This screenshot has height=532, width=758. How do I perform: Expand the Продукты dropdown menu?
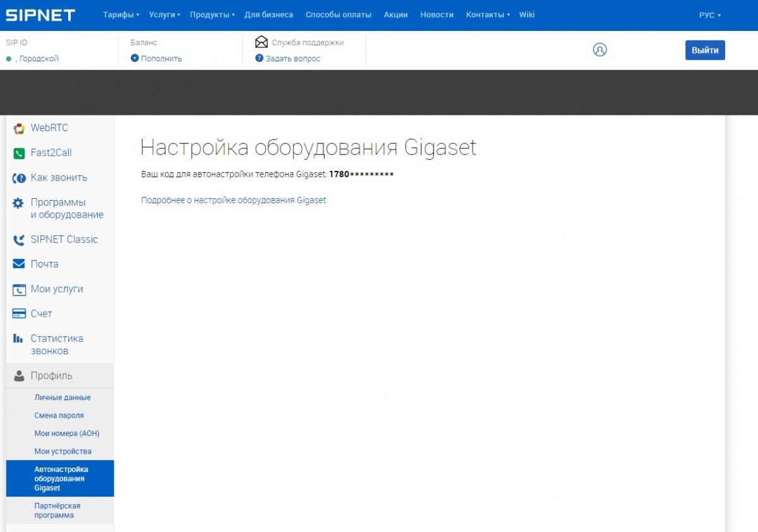tap(212, 15)
